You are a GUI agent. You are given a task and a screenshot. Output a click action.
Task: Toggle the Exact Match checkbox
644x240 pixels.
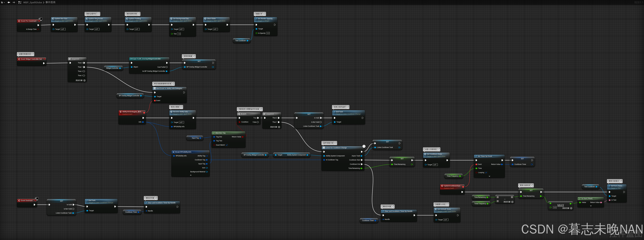[x=227, y=145]
